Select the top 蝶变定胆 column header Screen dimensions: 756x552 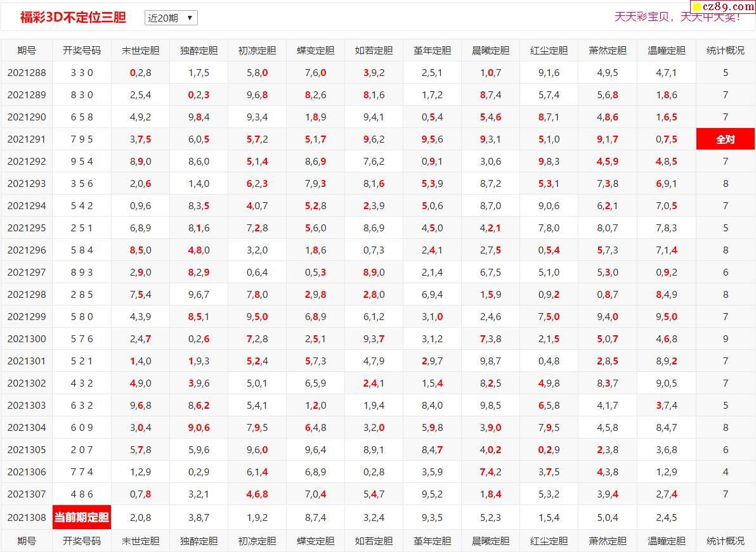pyautogui.click(x=315, y=51)
